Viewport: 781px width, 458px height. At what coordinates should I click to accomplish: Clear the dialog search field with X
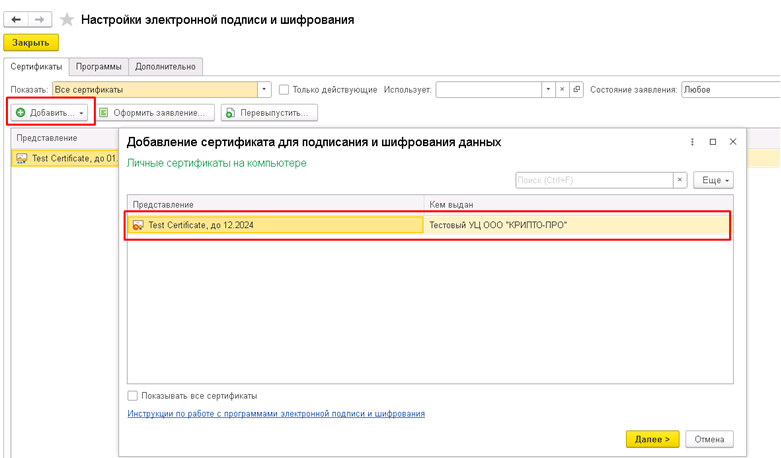point(680,180)
